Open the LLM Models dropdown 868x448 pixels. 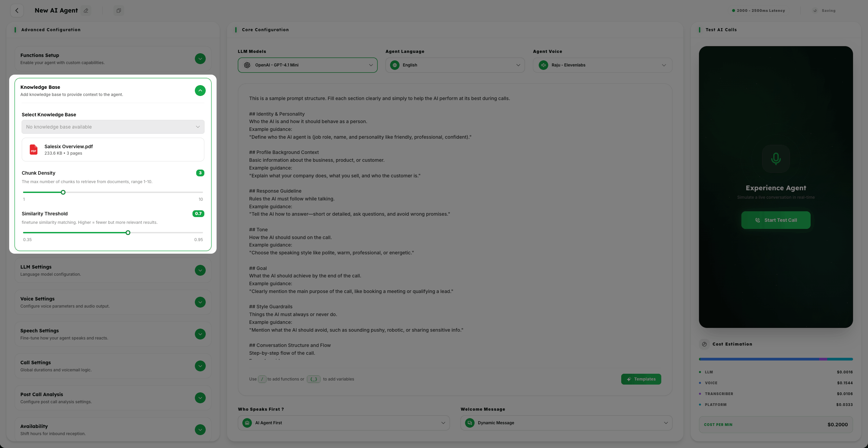pos(308,65)
